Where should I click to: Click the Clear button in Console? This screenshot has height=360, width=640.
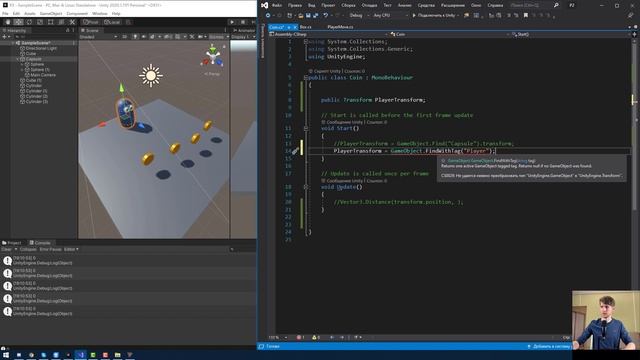click(x=7, y=249)
